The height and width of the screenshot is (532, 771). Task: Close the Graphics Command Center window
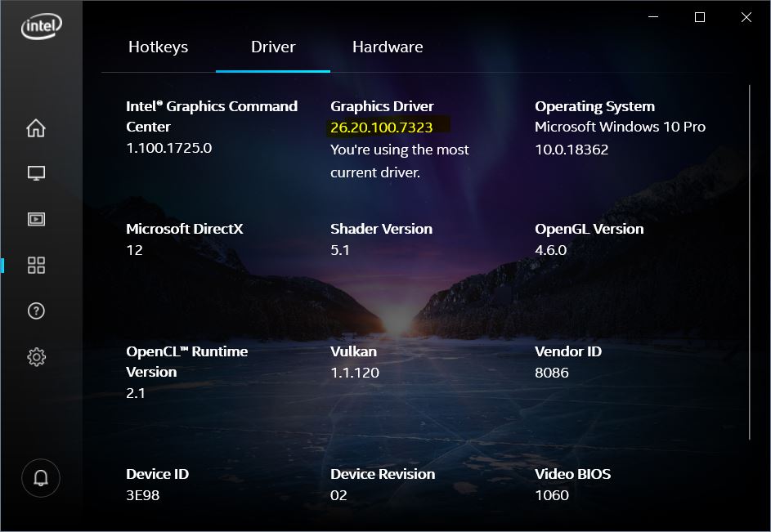[x=746, y=17]
